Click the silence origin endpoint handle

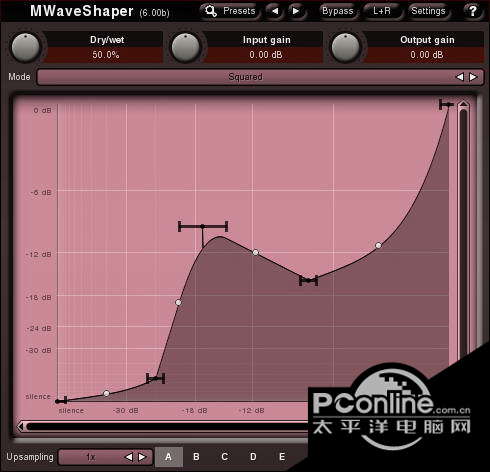[61, 400]
